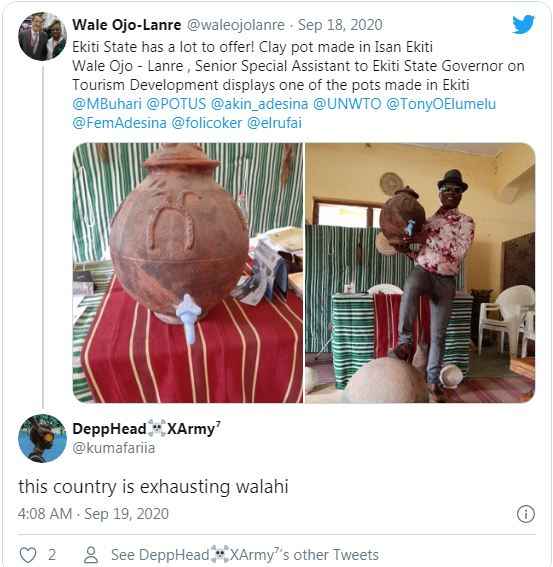Open Wale Ojo-Lanre's profile picture
Viewport: 553px width, 567px height.
coord(42,36)
